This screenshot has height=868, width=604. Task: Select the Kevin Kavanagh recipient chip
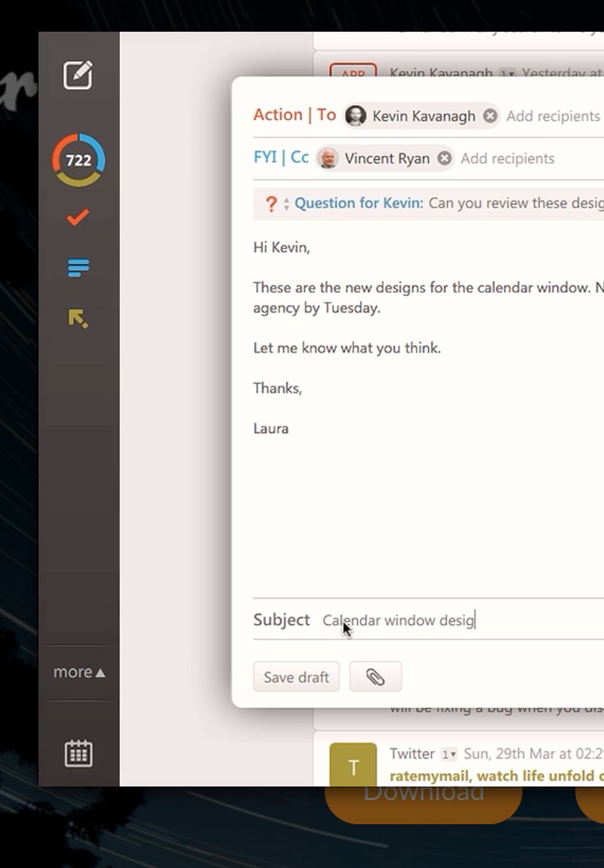(421, 115)
